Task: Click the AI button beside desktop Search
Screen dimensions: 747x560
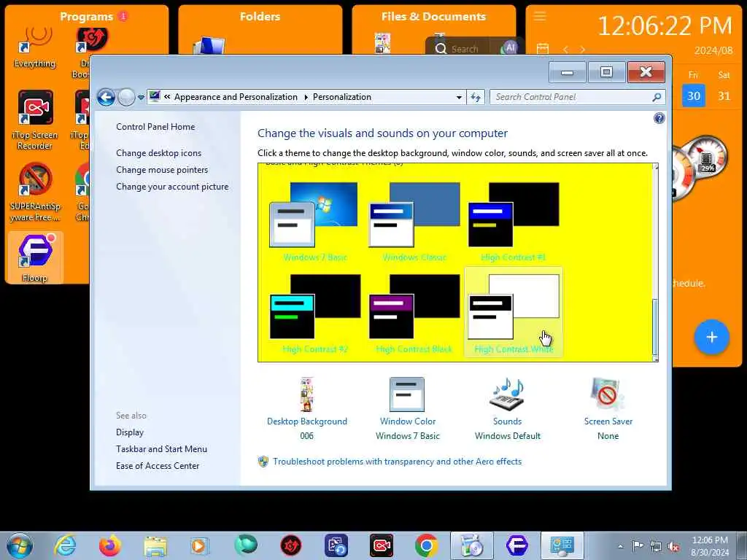Action: (510, 47)
